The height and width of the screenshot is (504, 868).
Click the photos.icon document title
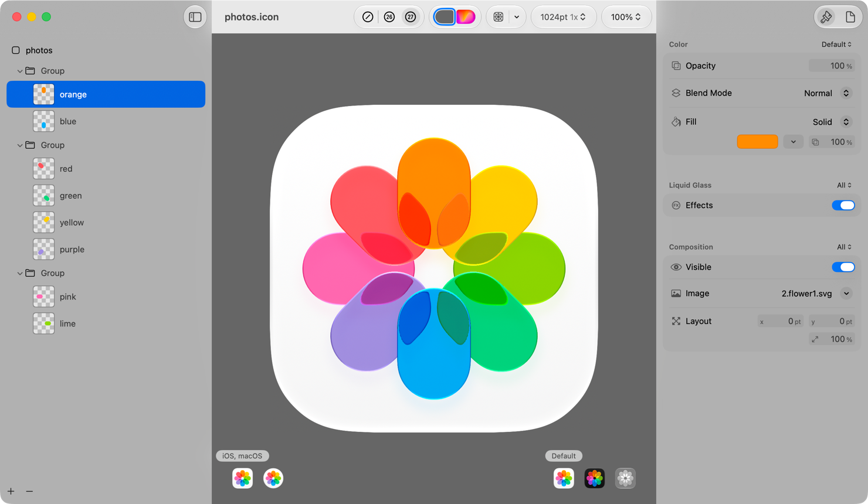pos(252,17)
